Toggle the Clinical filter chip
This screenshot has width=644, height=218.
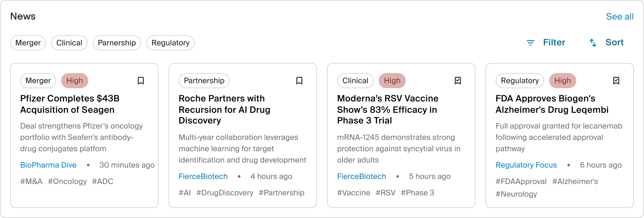click(69, 43)
